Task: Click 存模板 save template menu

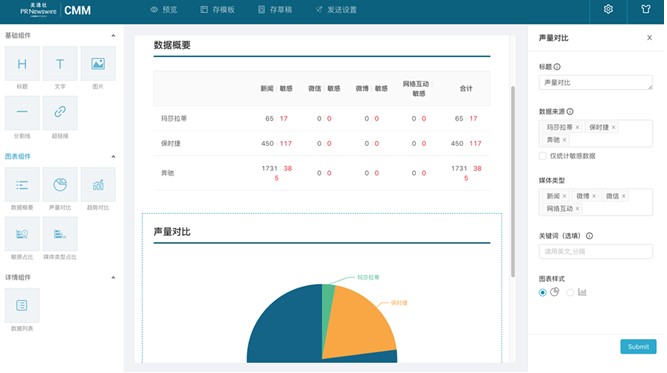Action: (217, 9)
